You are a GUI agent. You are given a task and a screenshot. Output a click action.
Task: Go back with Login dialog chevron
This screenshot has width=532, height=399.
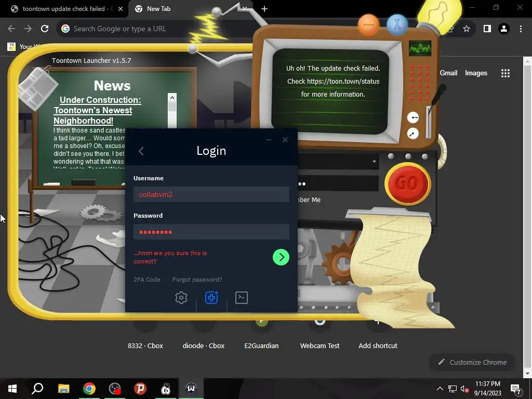point(141,151)
